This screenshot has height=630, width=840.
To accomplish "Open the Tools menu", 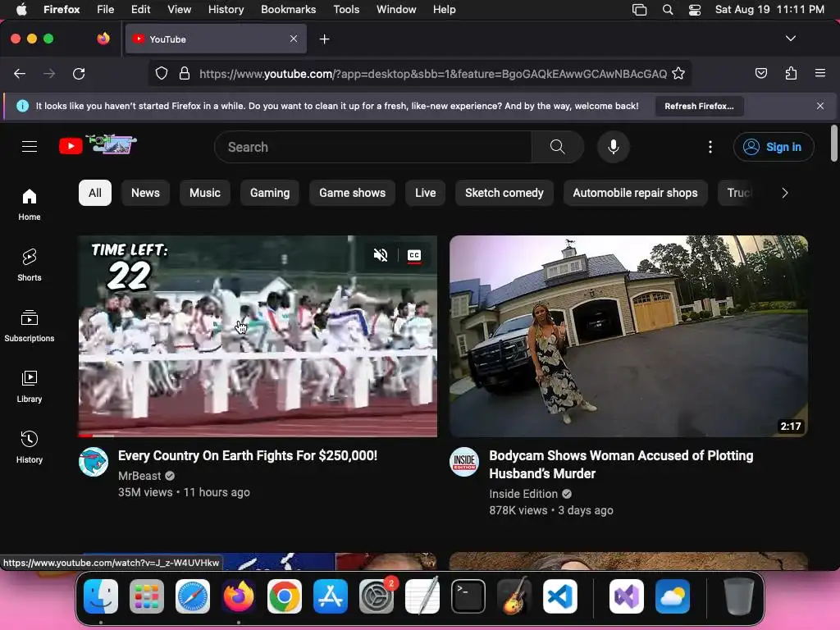I will (x=346, y=9).
